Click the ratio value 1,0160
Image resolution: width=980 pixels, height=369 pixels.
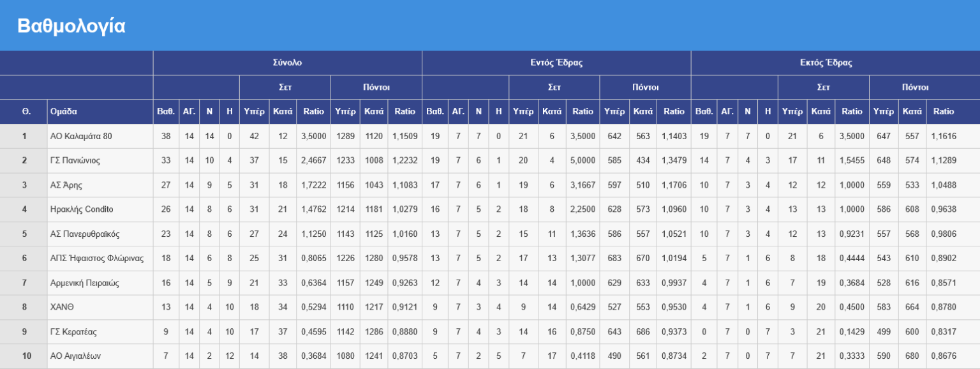(x=405, y=234)
